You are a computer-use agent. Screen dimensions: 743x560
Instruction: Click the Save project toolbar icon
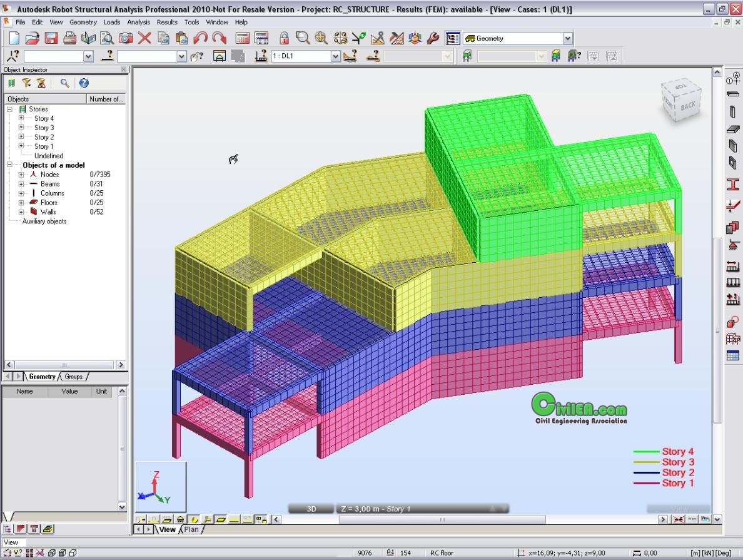[51, 38]
